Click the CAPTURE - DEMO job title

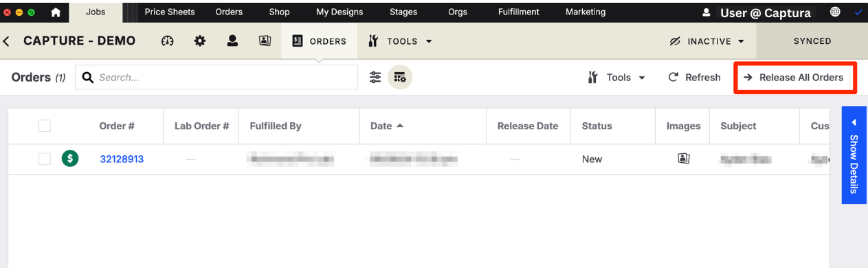tap(80, 41)
